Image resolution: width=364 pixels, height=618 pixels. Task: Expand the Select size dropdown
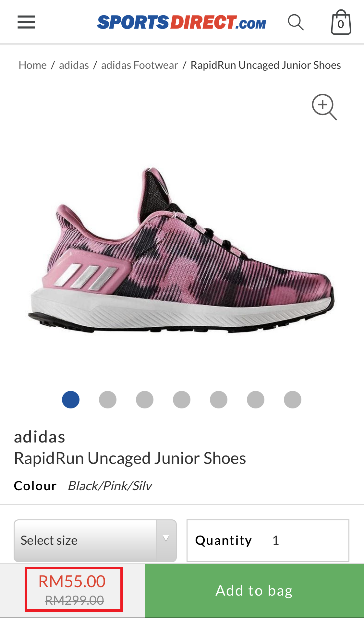95,540
